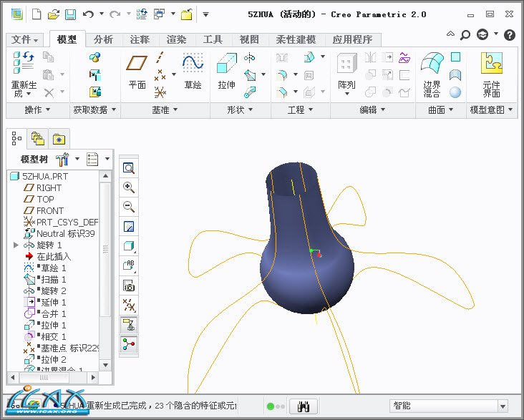Toggle spin center display button
Screen dimensions: 524x420
129,345
